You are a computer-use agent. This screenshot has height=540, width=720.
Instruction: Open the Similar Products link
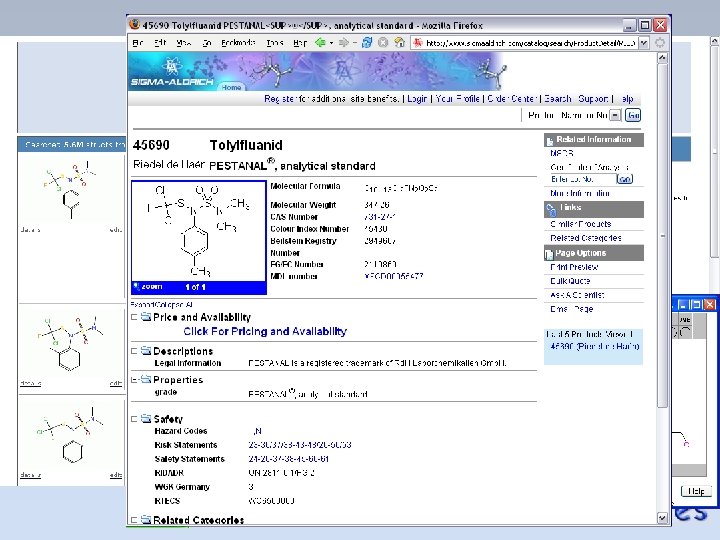[581, 224]
